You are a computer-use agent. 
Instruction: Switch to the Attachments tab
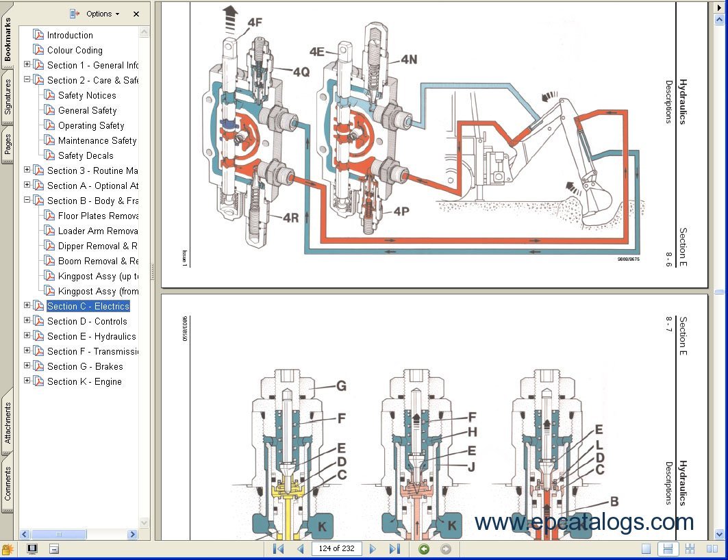(x=7, y=422)
